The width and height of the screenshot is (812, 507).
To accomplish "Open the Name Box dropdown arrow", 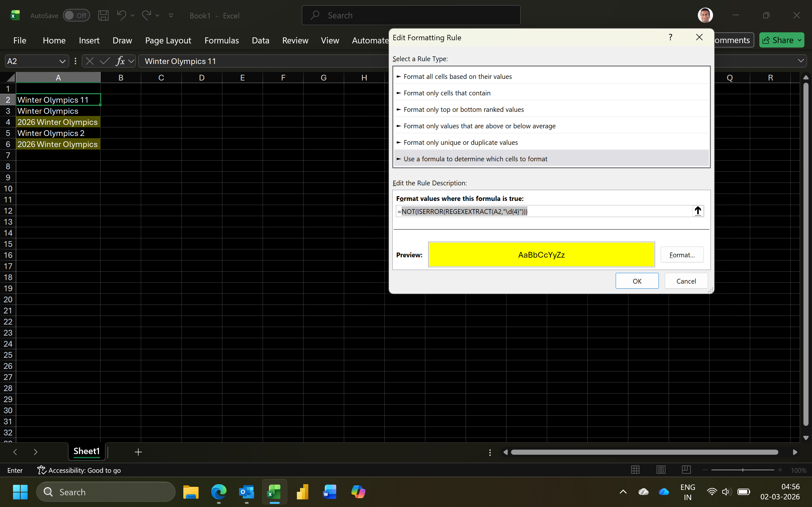I will click(x=62, y=61).
